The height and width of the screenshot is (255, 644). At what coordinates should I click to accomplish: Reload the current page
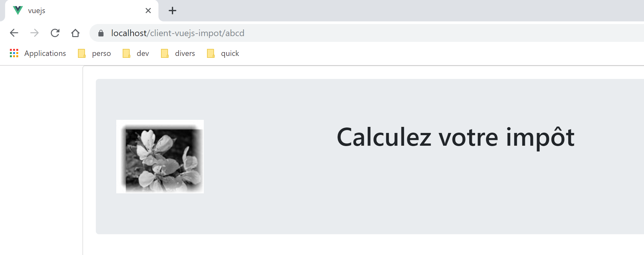55,33
